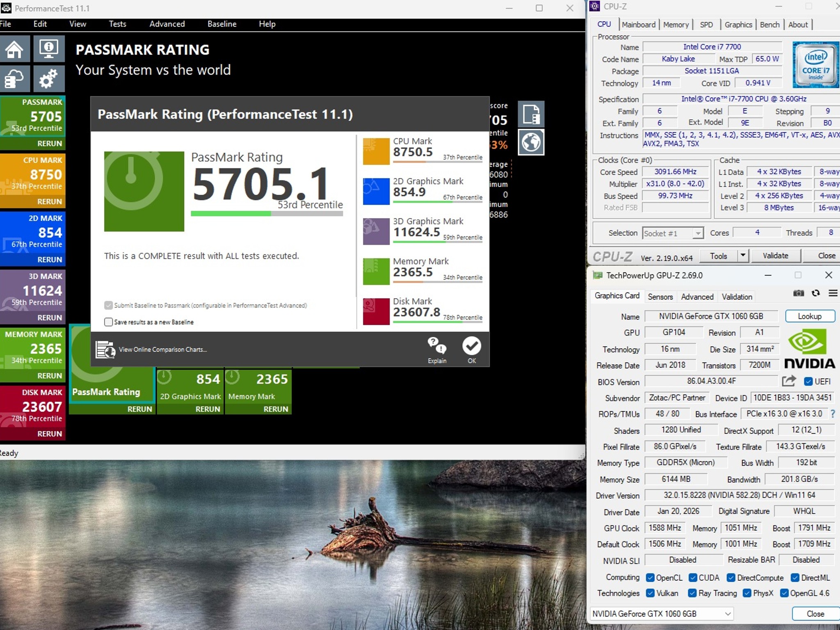Viewport: 840px width, 630px height.
Task: Click the BIOS export share icon in GPU-Z
Action: [788, 381]
